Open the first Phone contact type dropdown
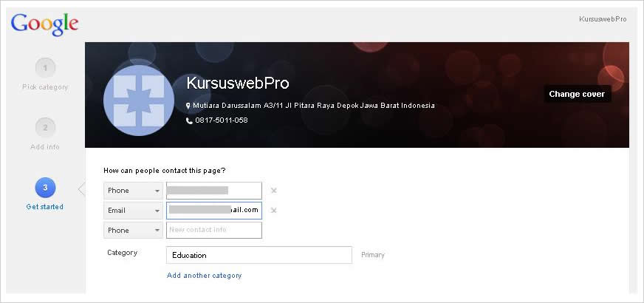Screen dimensions: 644x303 [x=133, y=191]
